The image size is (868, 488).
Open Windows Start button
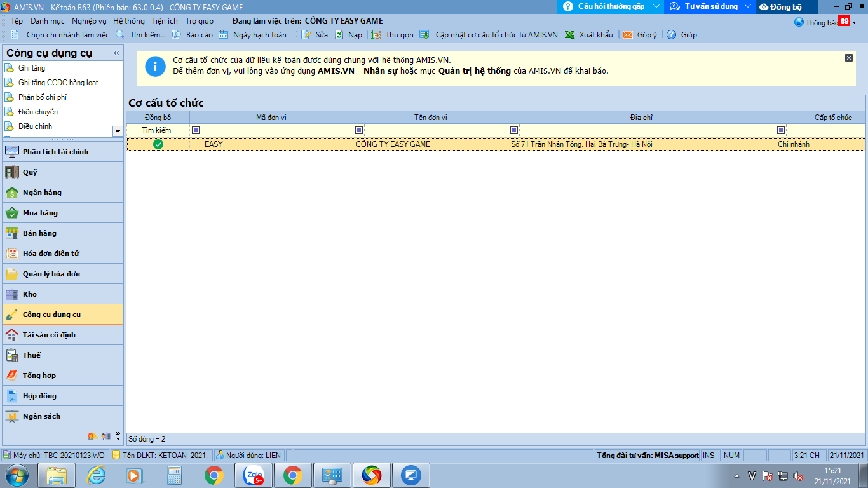pos(17,475)
